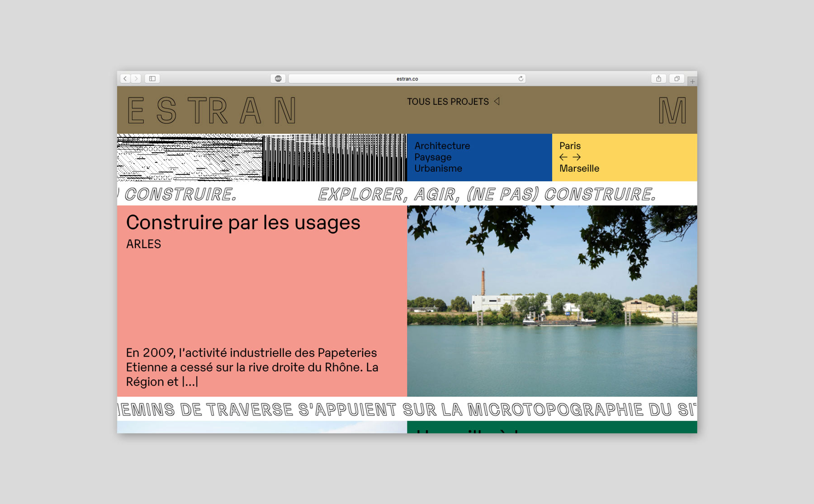The image size is (814, 504).
Task: Click the browser back arrow button
Action: 125,79
